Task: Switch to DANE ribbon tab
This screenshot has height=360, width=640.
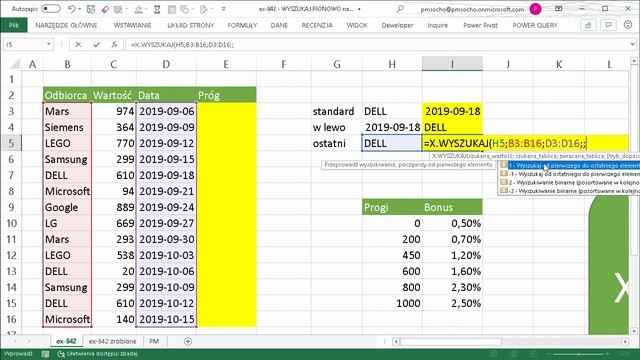Action: click(279, 25)
